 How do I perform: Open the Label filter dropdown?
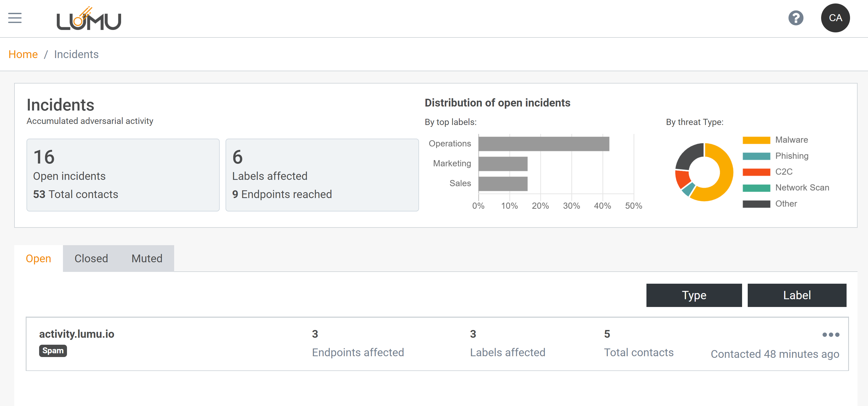coord(796,295)
